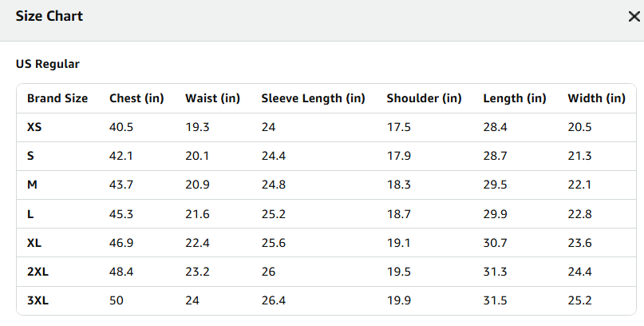Click the Size Chart title
The image size is (644, 326).
(x=49, y=16)
